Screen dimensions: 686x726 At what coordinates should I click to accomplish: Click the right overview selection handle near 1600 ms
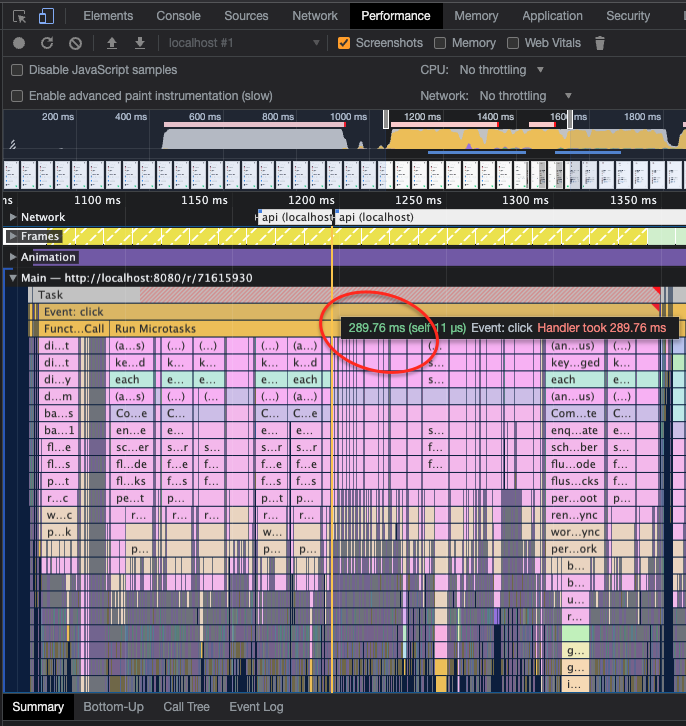[570, 119]
